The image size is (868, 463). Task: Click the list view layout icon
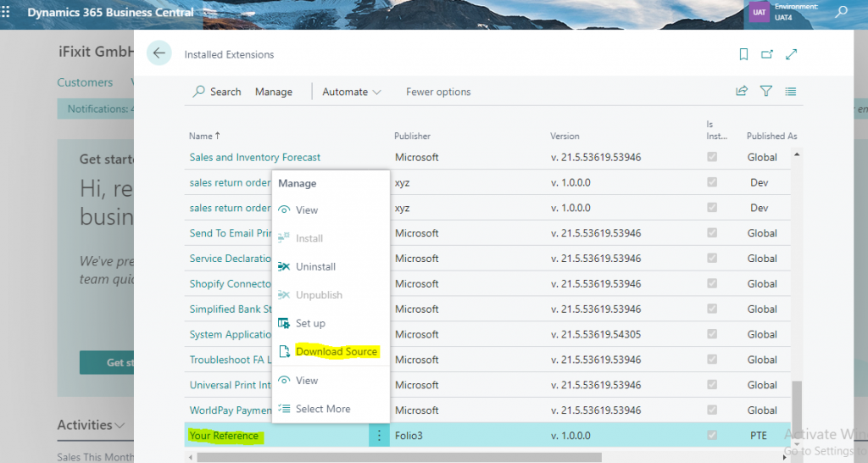tap(791, 92)
